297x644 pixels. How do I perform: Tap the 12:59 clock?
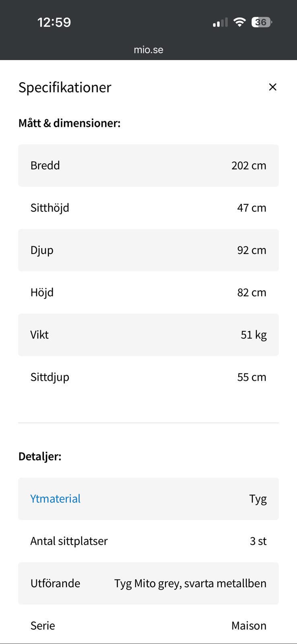click(54, 22)
